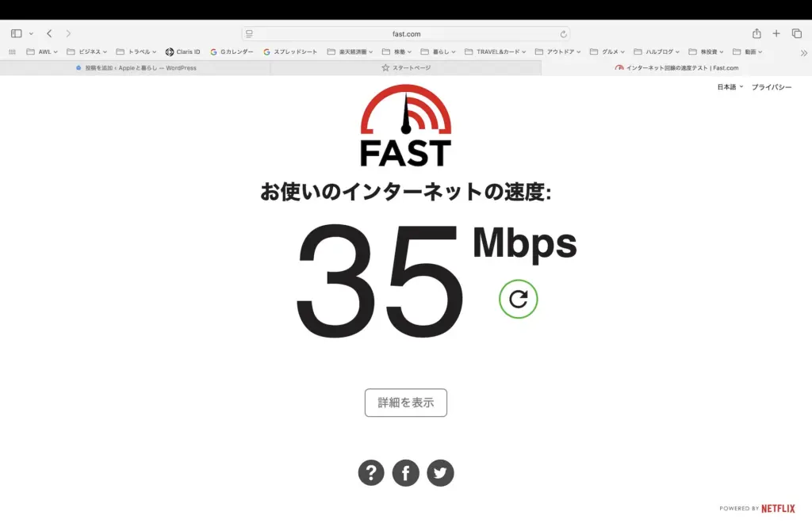Expand the AWL bookmarks folder

click(x=42, y=52)
